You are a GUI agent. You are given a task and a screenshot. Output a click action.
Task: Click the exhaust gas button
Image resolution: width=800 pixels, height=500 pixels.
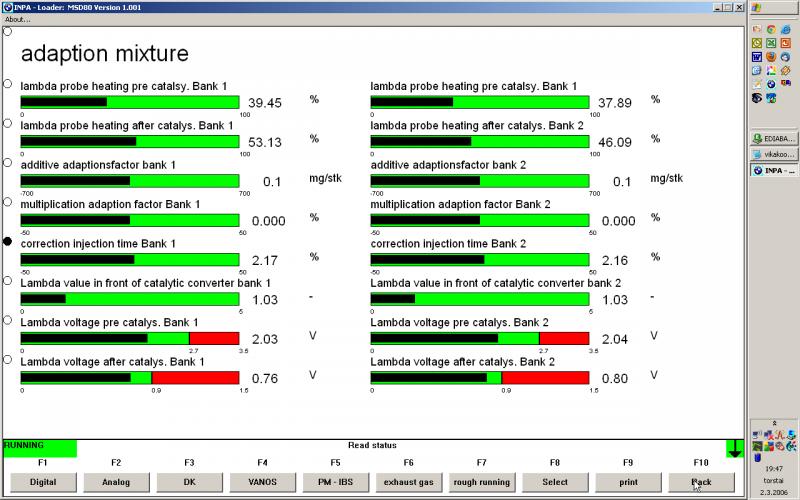coord(409,482)
